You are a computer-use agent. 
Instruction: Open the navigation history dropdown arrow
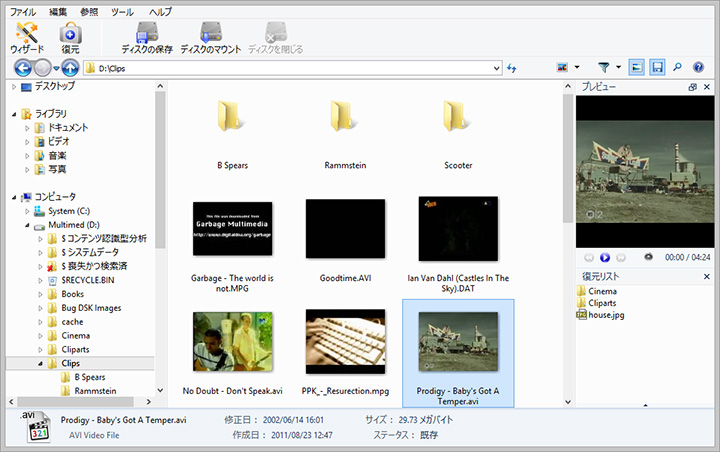(x=56, y=68)
